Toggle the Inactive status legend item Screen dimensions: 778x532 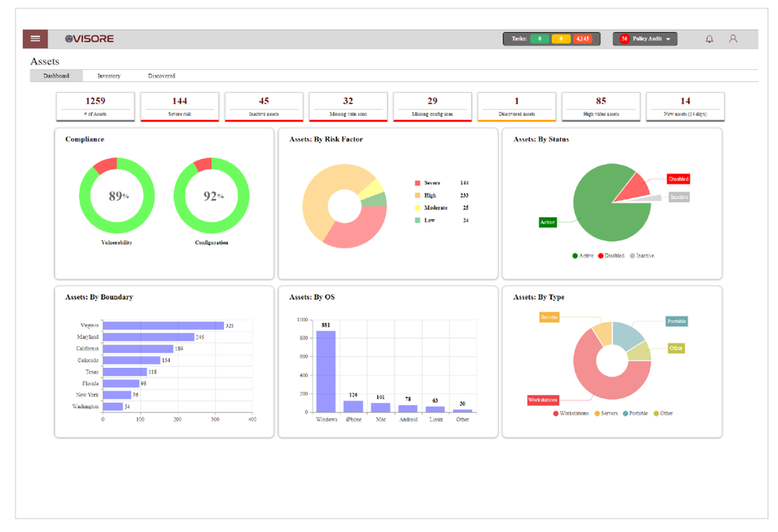(642, 256)
